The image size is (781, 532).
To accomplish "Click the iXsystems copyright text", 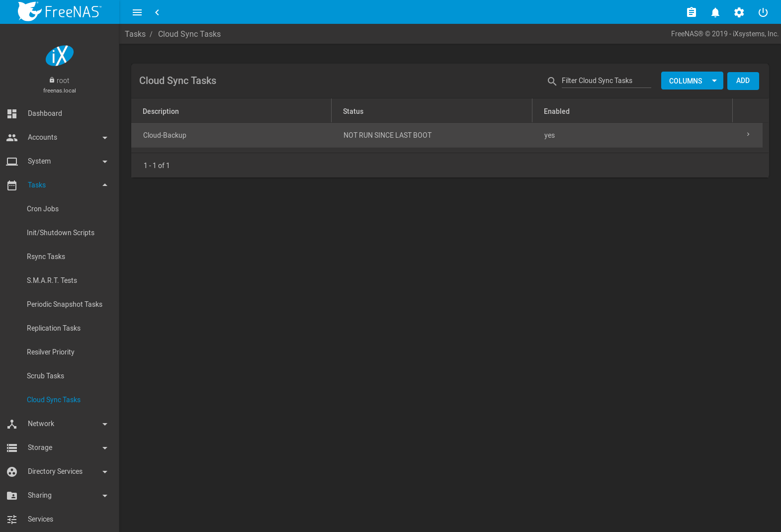I will coord(725,34).
